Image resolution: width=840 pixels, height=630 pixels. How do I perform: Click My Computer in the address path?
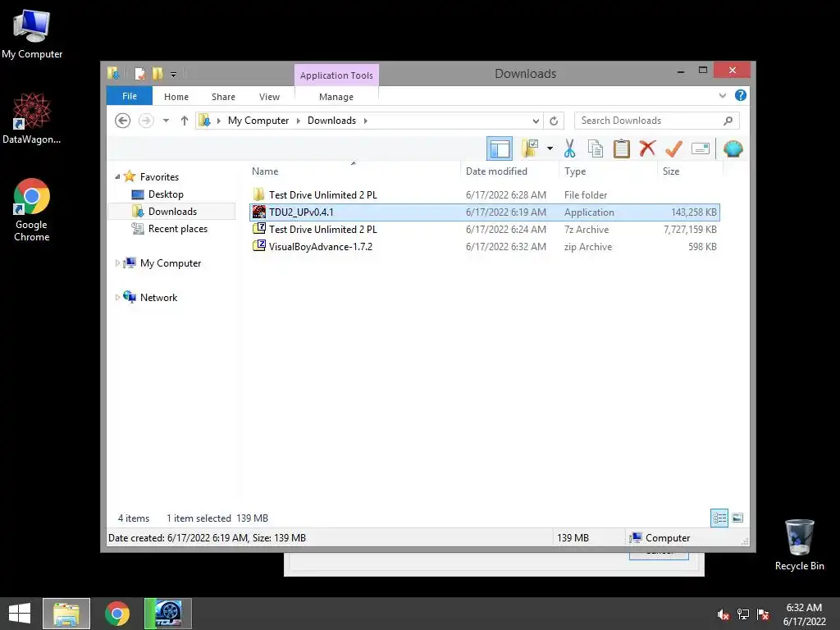coord(258,121)
